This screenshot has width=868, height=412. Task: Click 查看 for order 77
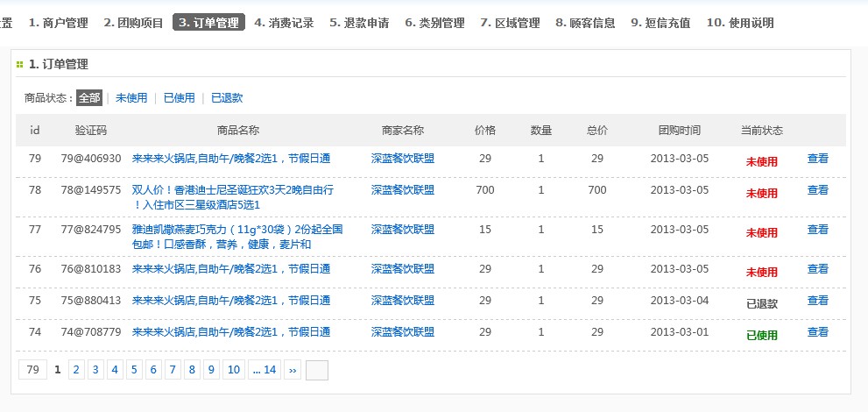pos(817,230)
